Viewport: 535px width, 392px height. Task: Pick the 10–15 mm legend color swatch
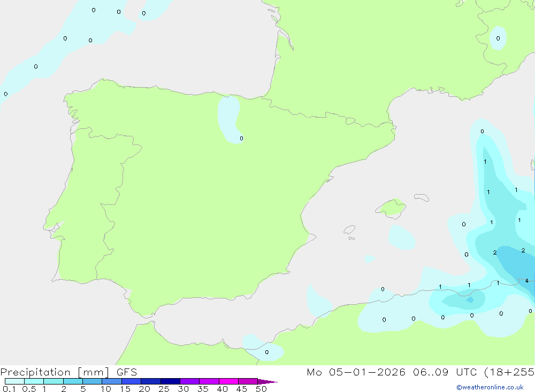(x=112, y=381)
